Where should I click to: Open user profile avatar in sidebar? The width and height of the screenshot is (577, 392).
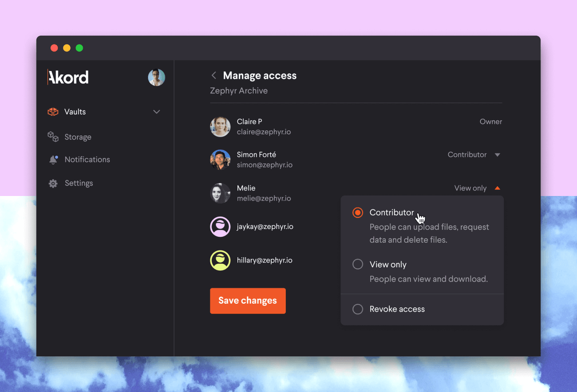click(156, 78)
